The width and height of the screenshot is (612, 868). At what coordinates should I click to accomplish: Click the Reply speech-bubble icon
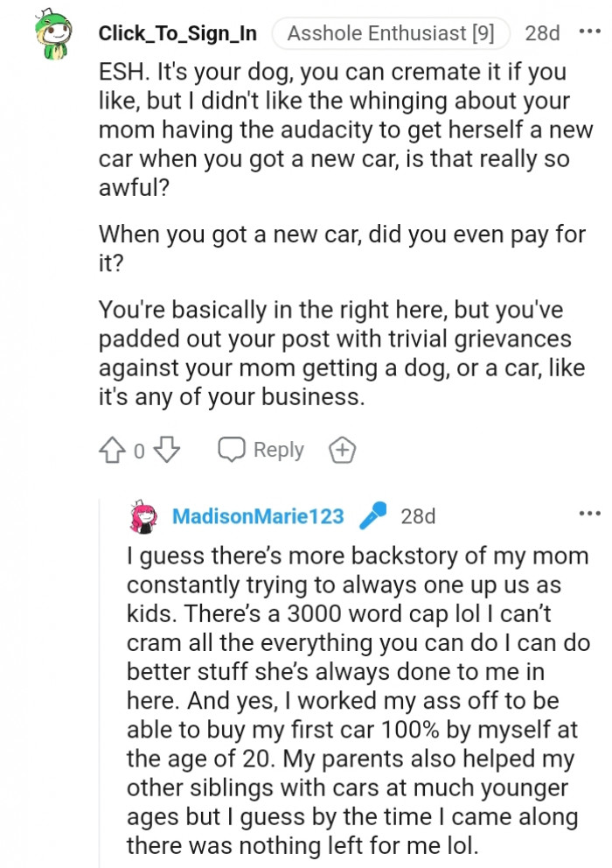click(x=230, y=449)
